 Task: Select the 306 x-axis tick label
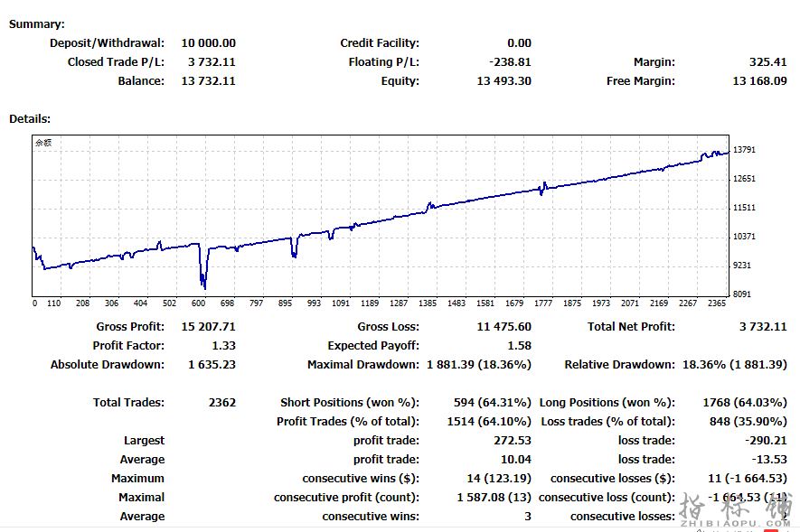point(111,303)
